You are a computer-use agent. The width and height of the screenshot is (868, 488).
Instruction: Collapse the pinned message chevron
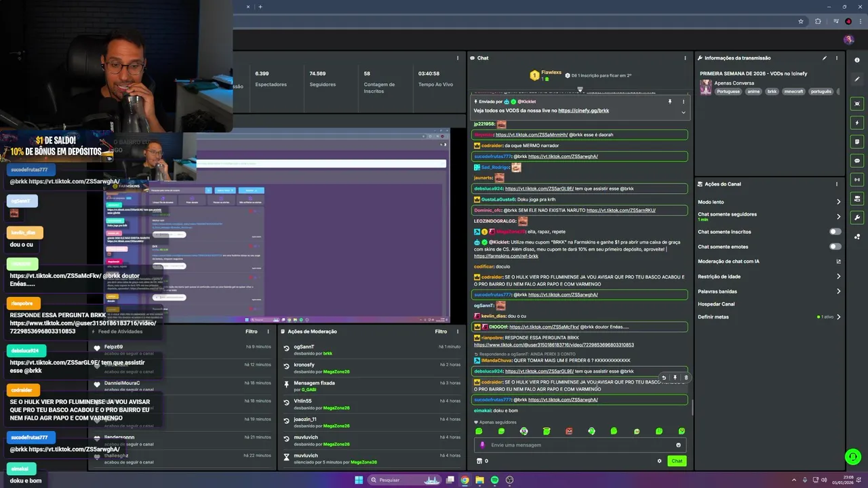point(684,112)
